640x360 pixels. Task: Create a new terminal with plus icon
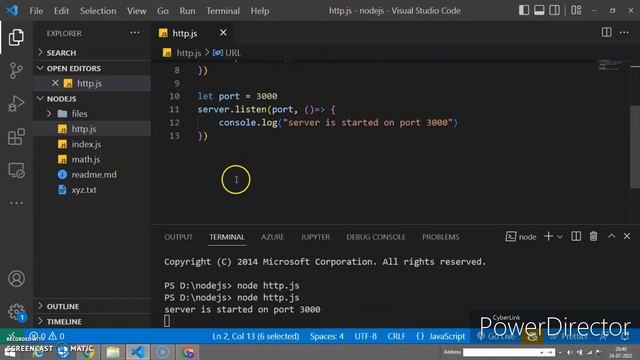(x=549, y=236)
